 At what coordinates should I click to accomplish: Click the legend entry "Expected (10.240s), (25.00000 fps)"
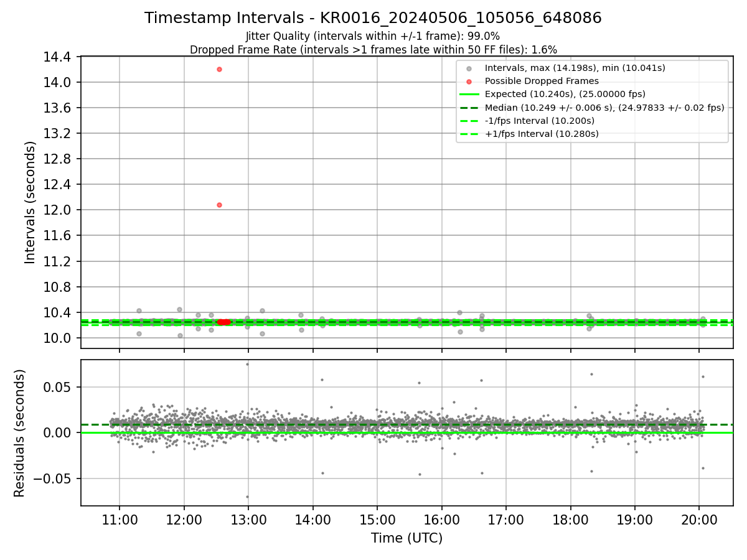[x=565, y=95]
